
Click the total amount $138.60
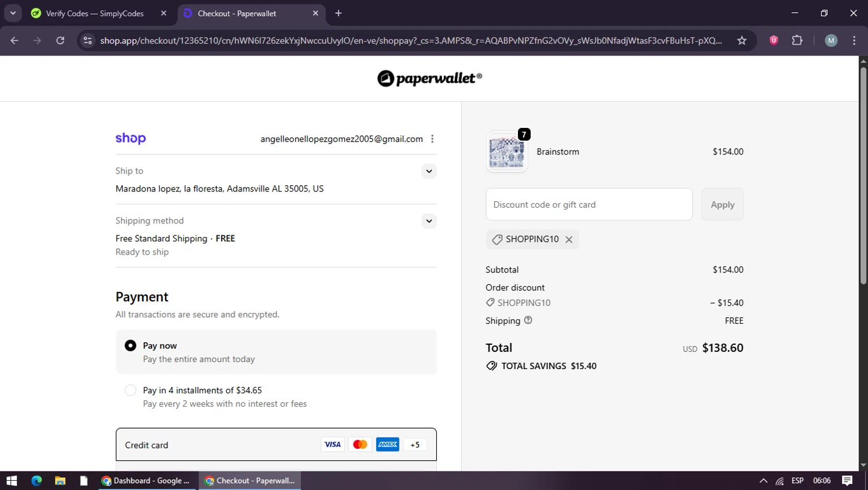coord(723,348)
